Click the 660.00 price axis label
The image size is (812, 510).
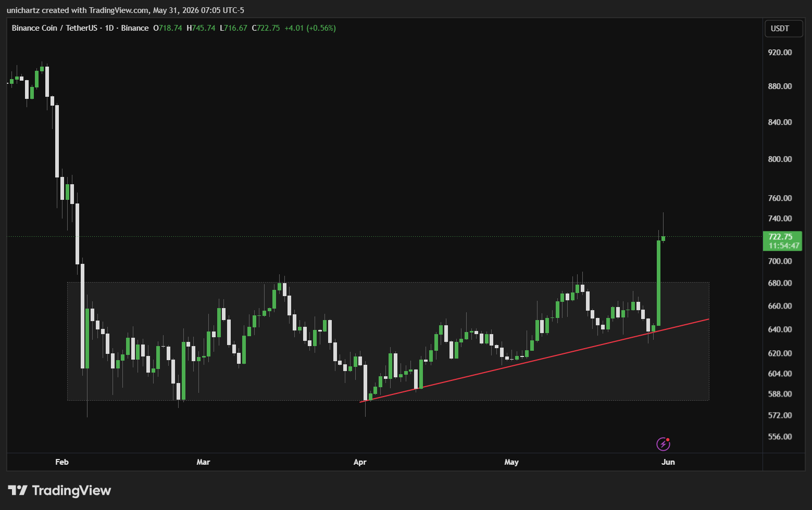(x=780, y=306)
